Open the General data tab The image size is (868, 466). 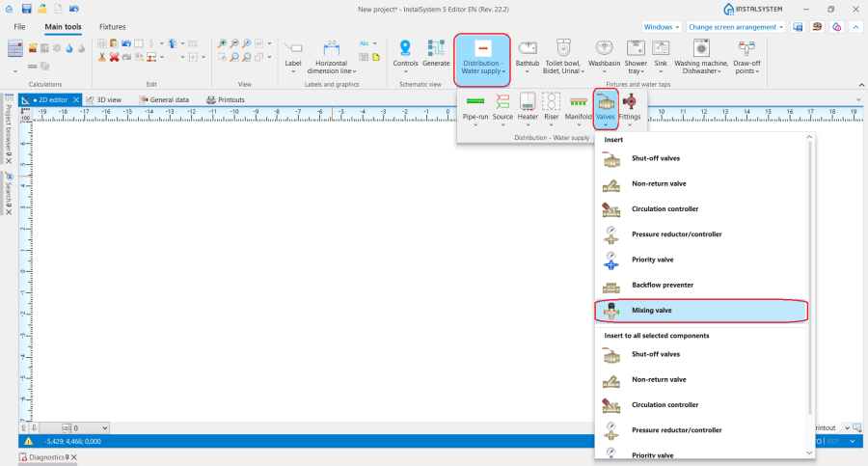click(x=164, y=99)
